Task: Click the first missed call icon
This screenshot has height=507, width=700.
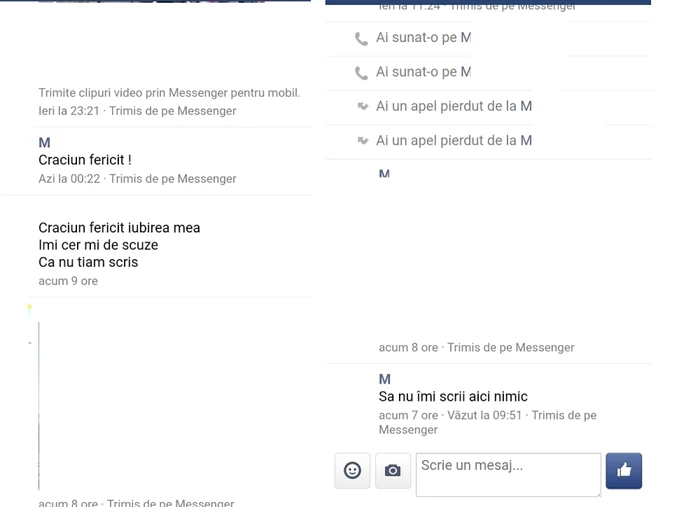Action: (x=362, y=106)
